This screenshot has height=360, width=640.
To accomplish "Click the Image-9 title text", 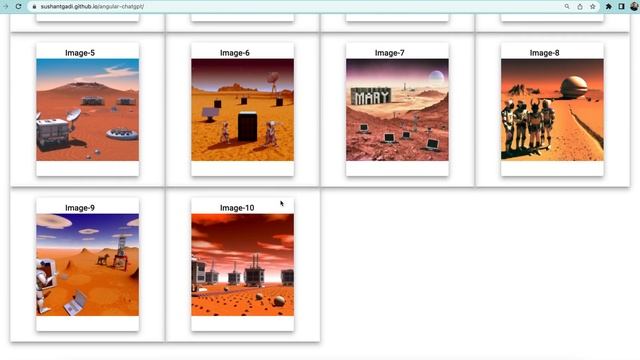I will [80, 208].
